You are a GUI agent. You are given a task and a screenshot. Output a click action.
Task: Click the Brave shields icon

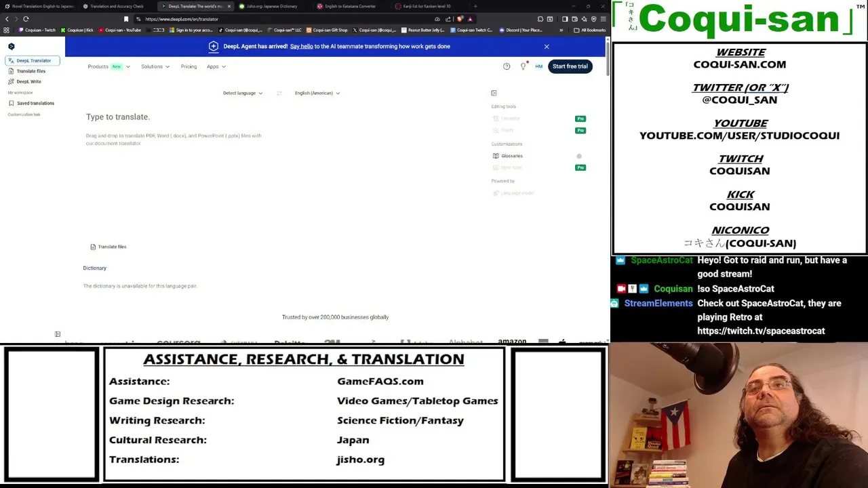[x=460, y=19]
